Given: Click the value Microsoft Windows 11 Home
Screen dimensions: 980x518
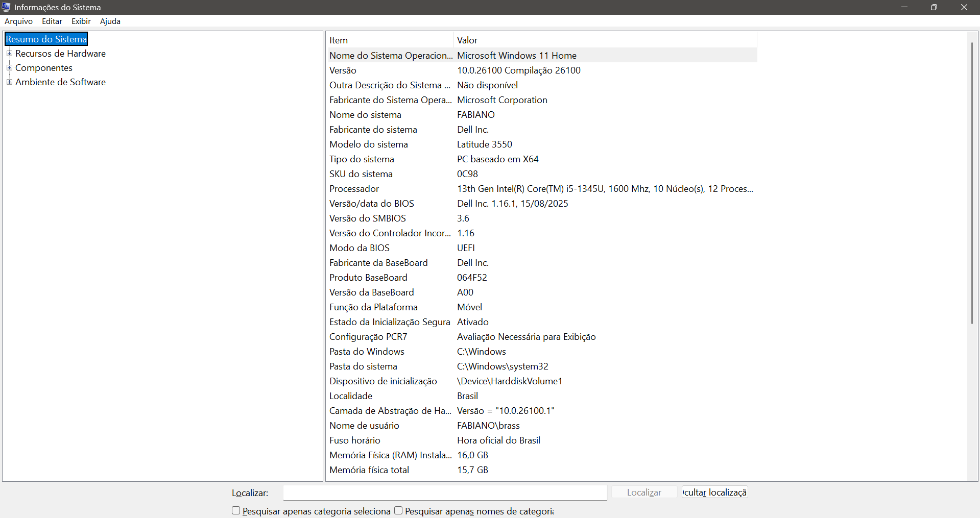Looking at the screenshot, I should coord(517,56).
